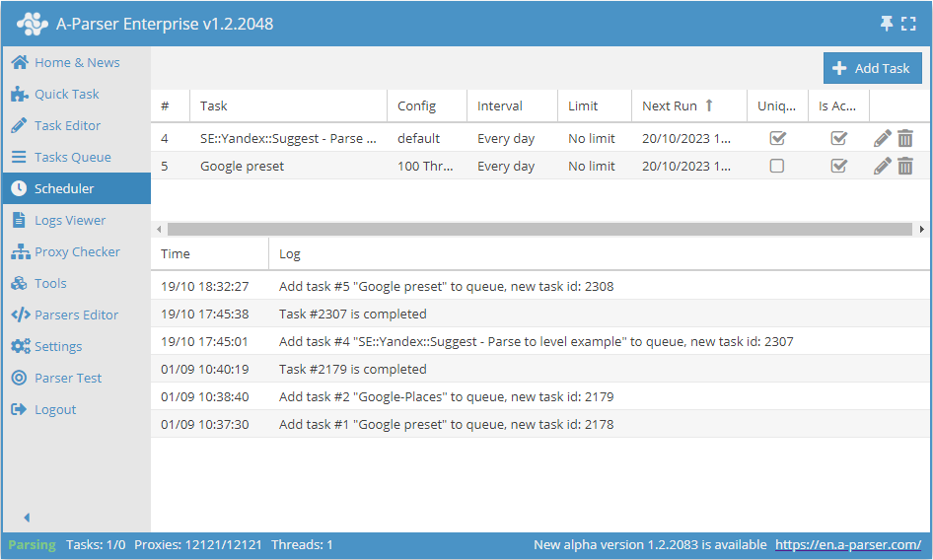The image size is (933, 560).
Task: Click pencil icon for SE::Yandex::Suggest task
Action: tap(883, 138)
